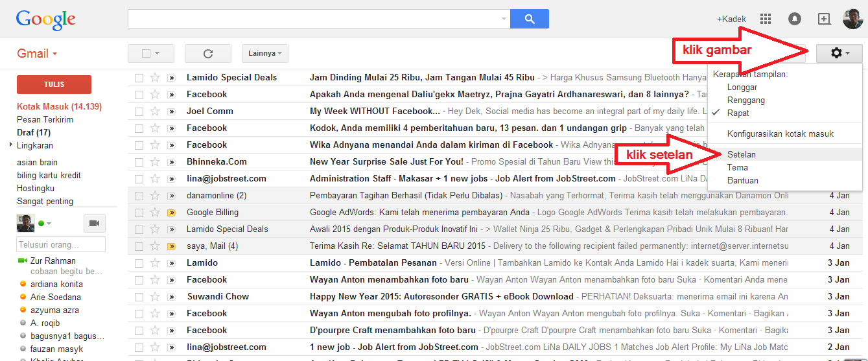868x361 pixels.
Task: Tick checkbox for saya, Mail email
Action: coord(139,246)
